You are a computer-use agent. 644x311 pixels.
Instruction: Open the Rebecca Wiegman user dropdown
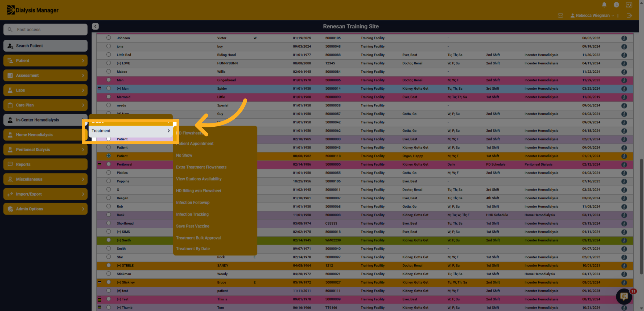coord(592,16)
